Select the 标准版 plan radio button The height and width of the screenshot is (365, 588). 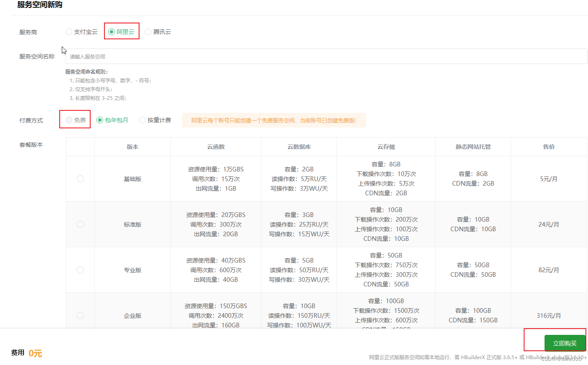point(80,224)
